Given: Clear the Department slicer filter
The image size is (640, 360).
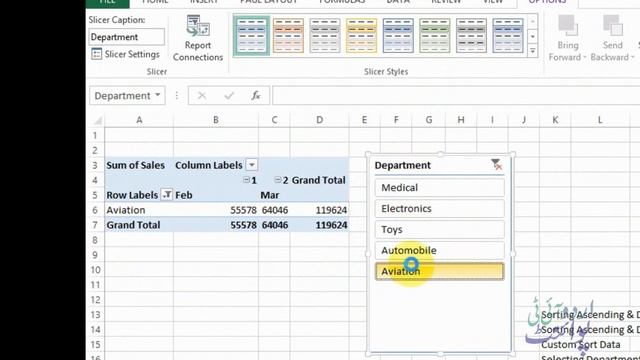Looking at the screenshot, I should point(496,165).
